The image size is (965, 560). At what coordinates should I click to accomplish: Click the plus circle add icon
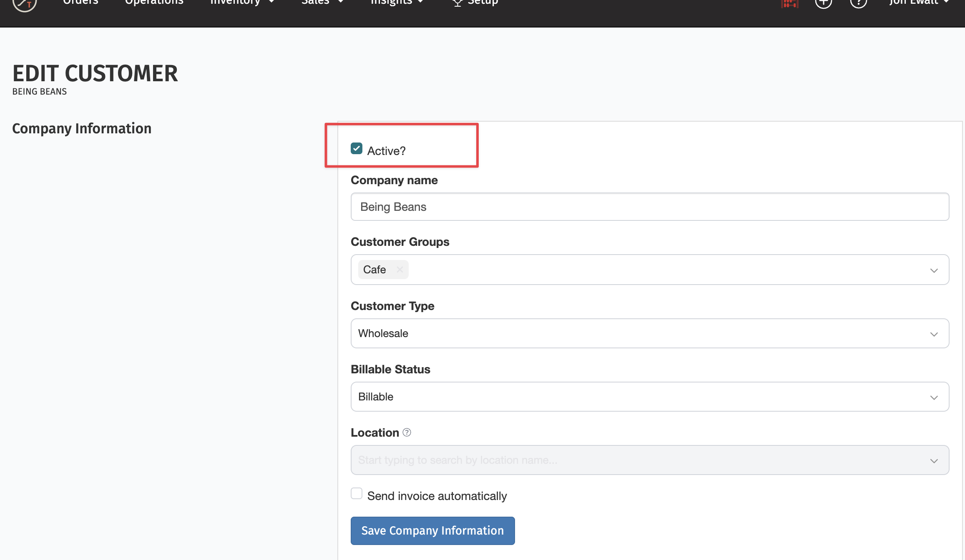coord(823,3)
